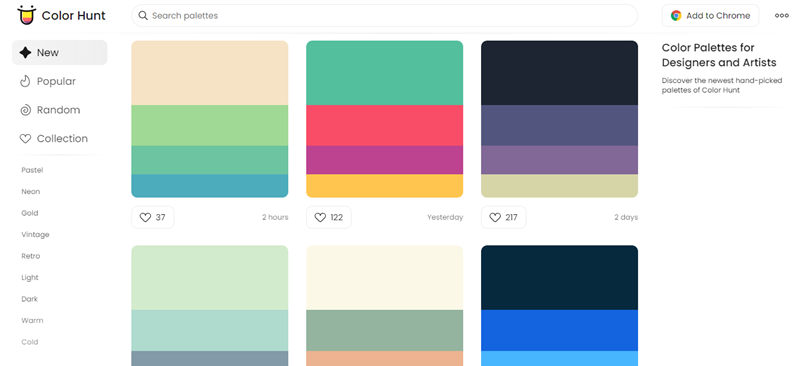The width and height of the screenshot is (804, 366).
Task: Select the beige swatch in first palette
Action: pyautogui.click(x=210, y=73)
